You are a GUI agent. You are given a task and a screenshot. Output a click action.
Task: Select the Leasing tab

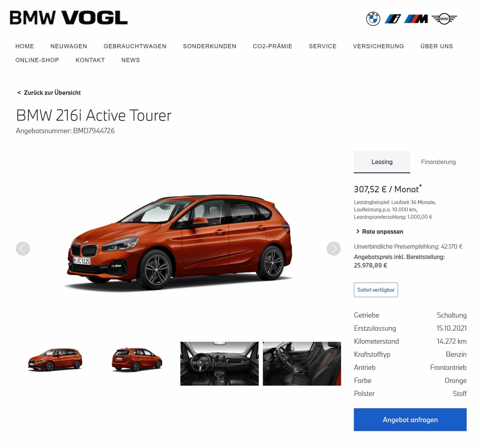tap(382, 162)
